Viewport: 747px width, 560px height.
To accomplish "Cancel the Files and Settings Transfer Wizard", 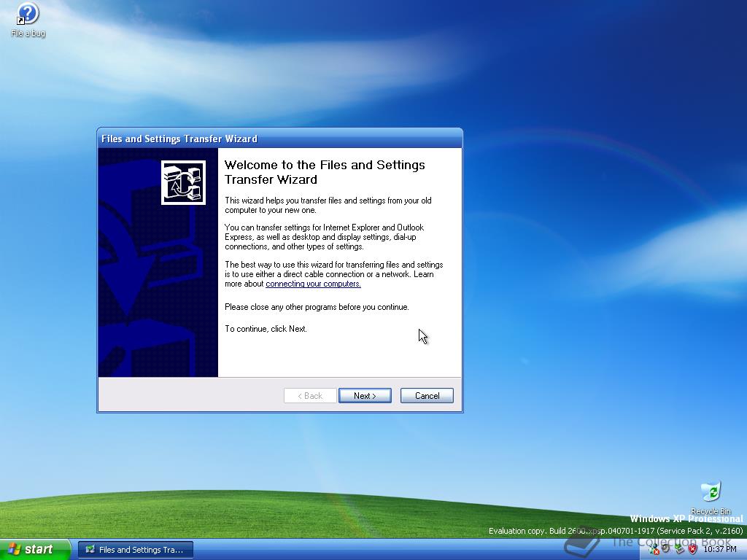I will point(427,396).
